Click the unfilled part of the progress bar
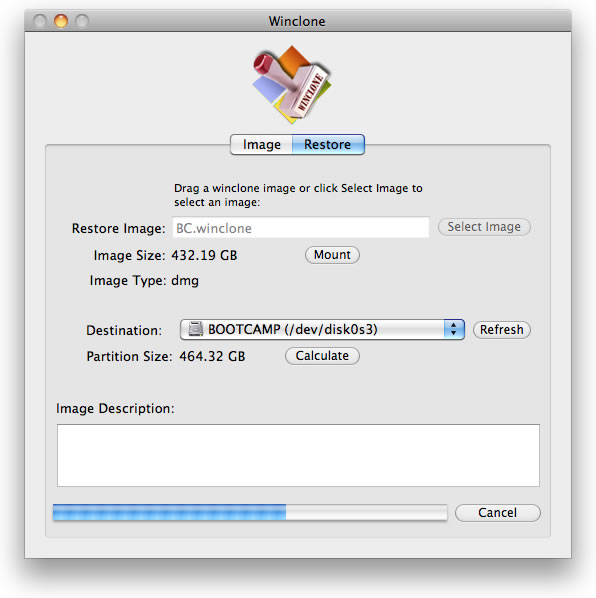 pos(366,512)
